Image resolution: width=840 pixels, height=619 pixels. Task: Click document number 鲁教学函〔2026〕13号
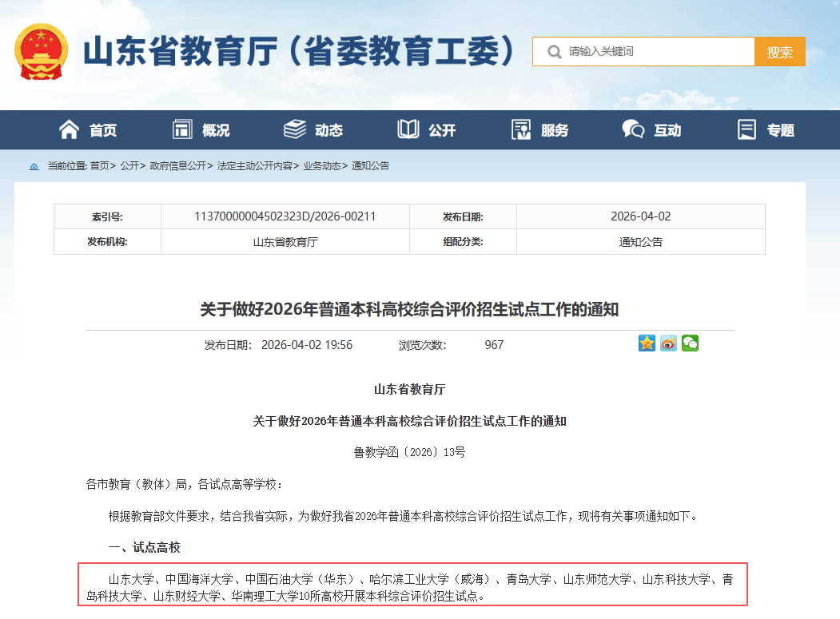[x=409, y=452]
